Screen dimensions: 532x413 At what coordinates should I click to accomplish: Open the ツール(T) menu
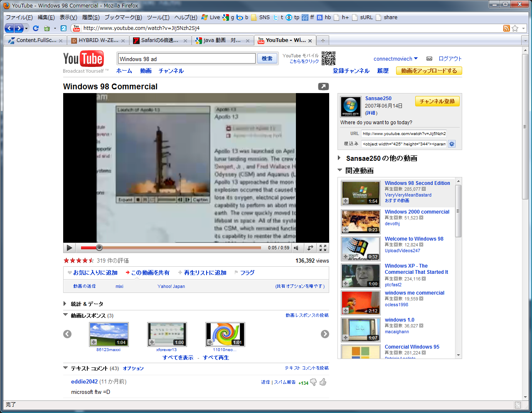pos(158,17)
